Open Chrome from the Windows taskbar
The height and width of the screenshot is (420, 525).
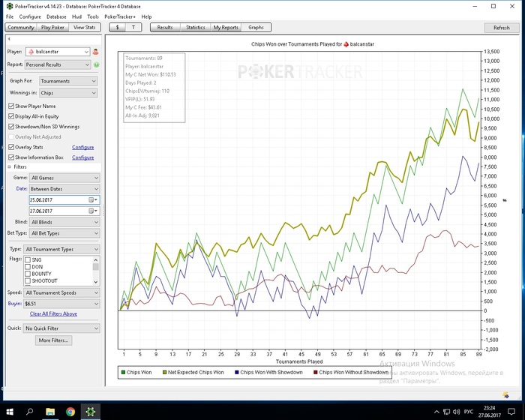coord(70,411)
